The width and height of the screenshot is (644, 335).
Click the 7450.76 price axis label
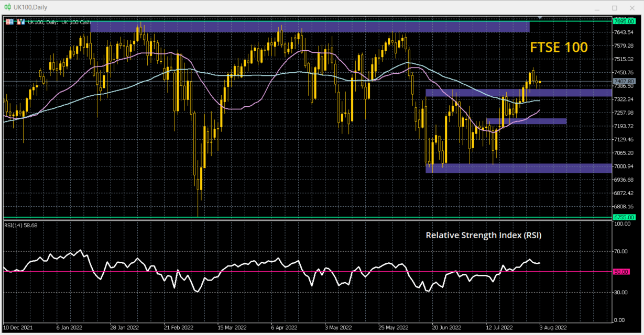click(x=624, y=73)
